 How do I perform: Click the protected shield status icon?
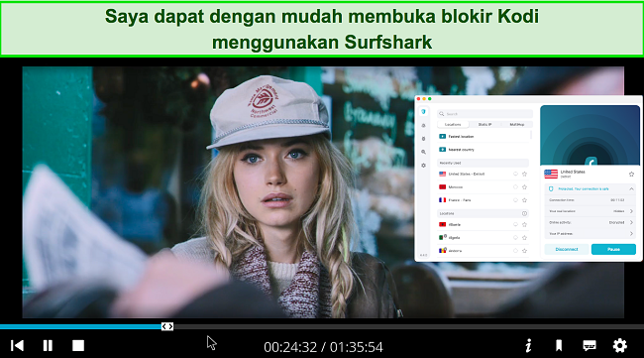(x=551, y=188)
